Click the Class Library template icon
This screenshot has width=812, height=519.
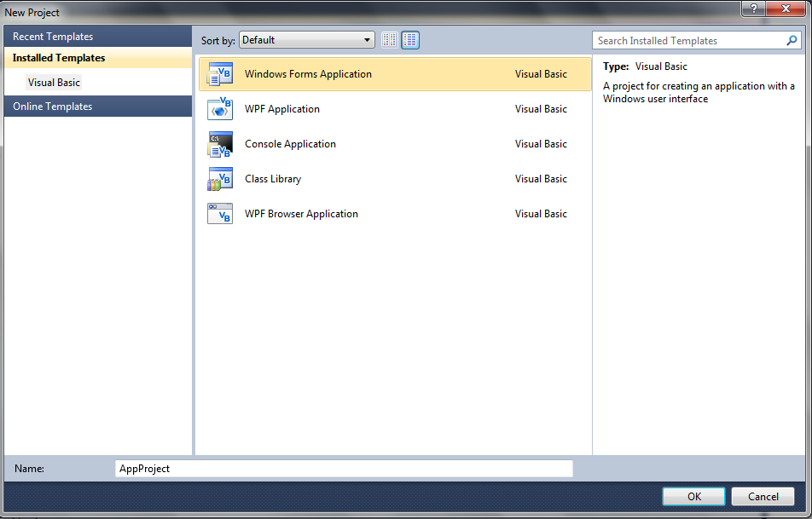(220, 178)
